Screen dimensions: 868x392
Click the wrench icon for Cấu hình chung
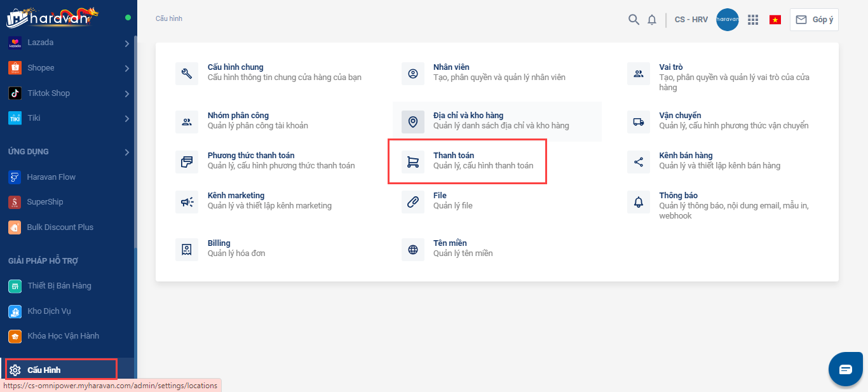coord(187,74)
